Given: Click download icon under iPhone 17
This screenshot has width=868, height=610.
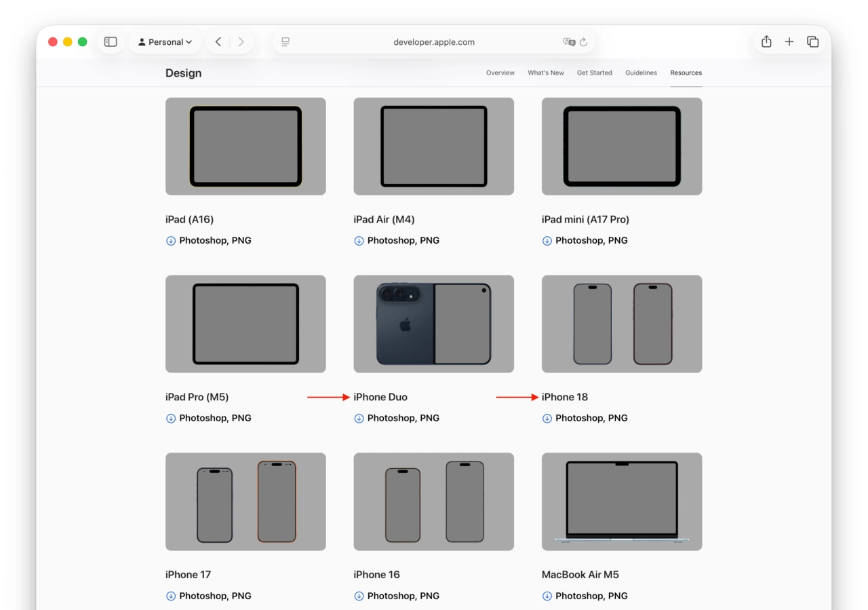Looking at the screenshot, I should [171, 596].
